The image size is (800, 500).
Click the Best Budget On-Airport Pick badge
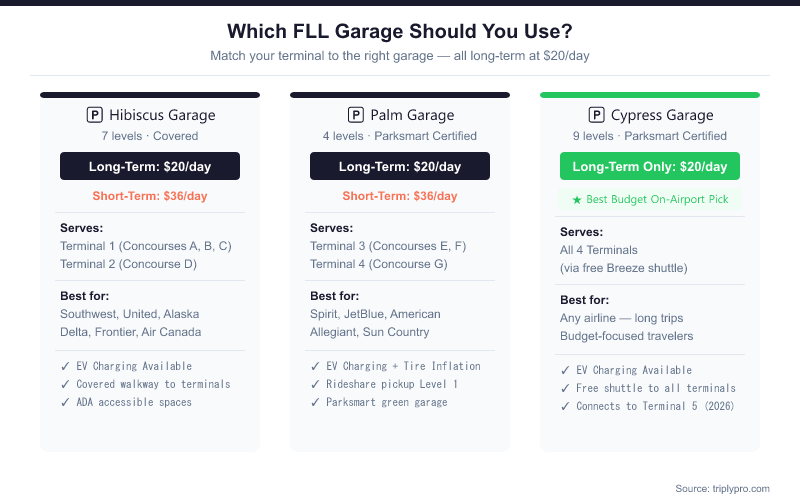650,199
